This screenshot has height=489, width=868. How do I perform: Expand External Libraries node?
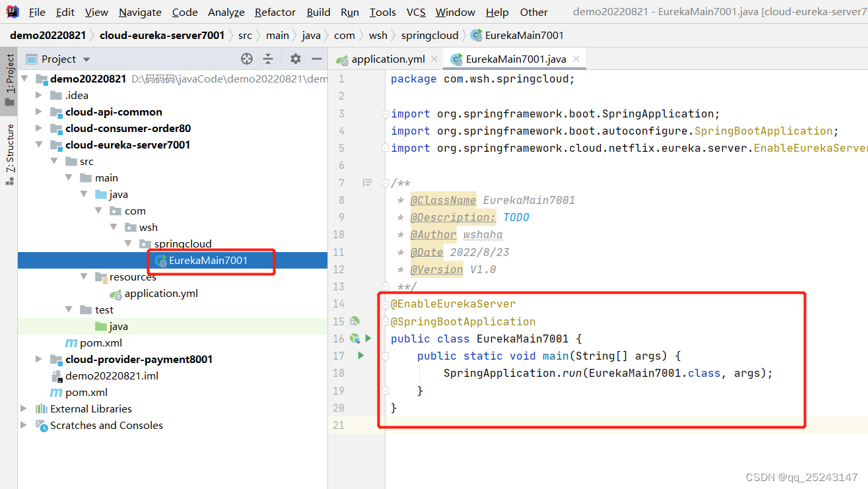(x=24, y=408)
